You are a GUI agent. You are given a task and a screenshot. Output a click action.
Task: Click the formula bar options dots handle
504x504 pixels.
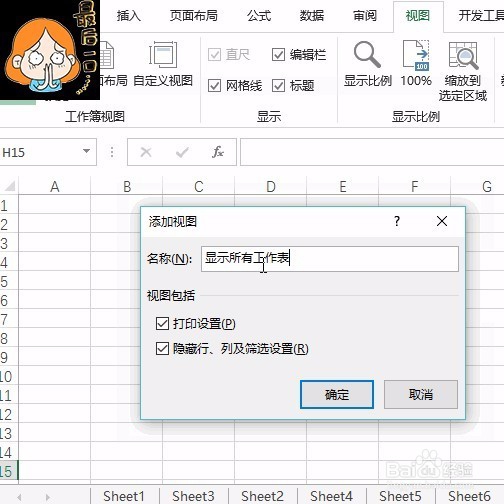112,152
